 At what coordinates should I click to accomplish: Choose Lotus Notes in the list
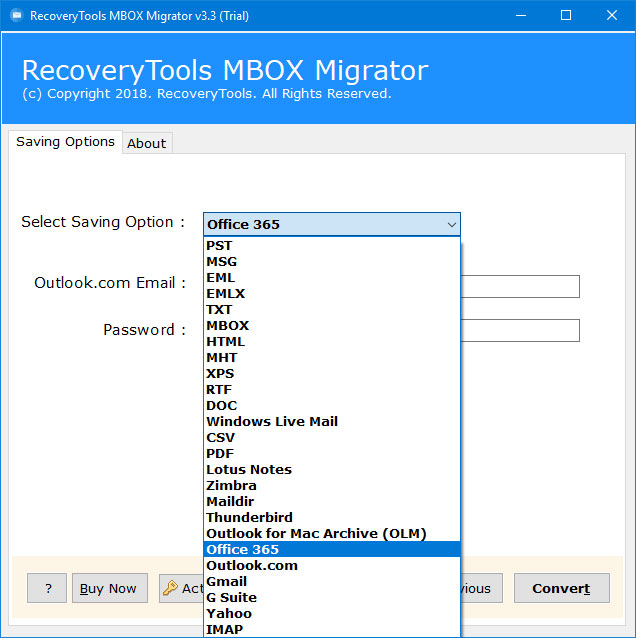point(332,470)
